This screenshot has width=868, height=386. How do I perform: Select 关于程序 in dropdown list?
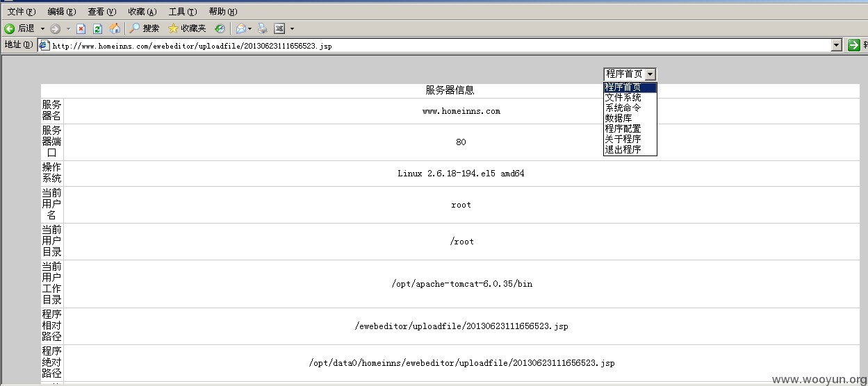coord(630,139)
